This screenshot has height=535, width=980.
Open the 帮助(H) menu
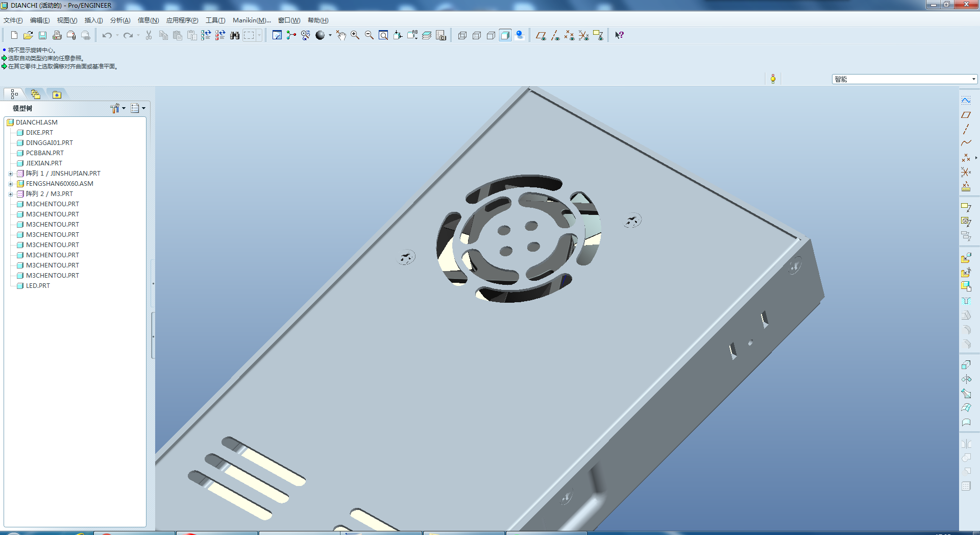318,20
